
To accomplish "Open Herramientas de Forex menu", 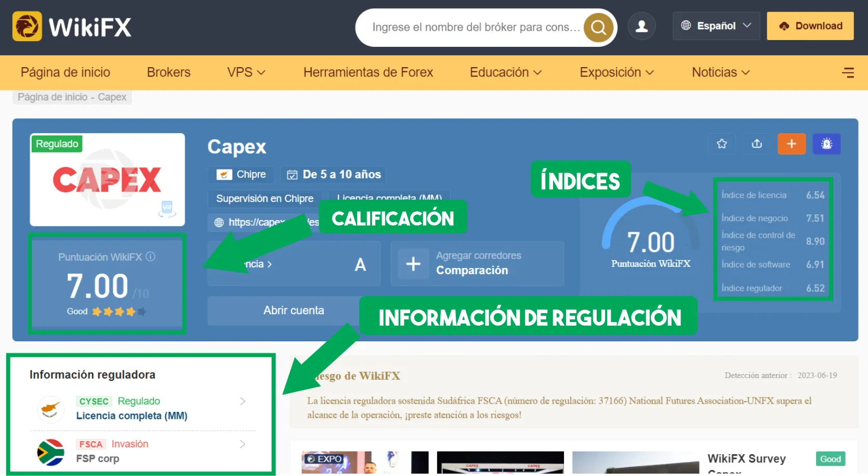I will pyautogui.click(x=368, y=72).
